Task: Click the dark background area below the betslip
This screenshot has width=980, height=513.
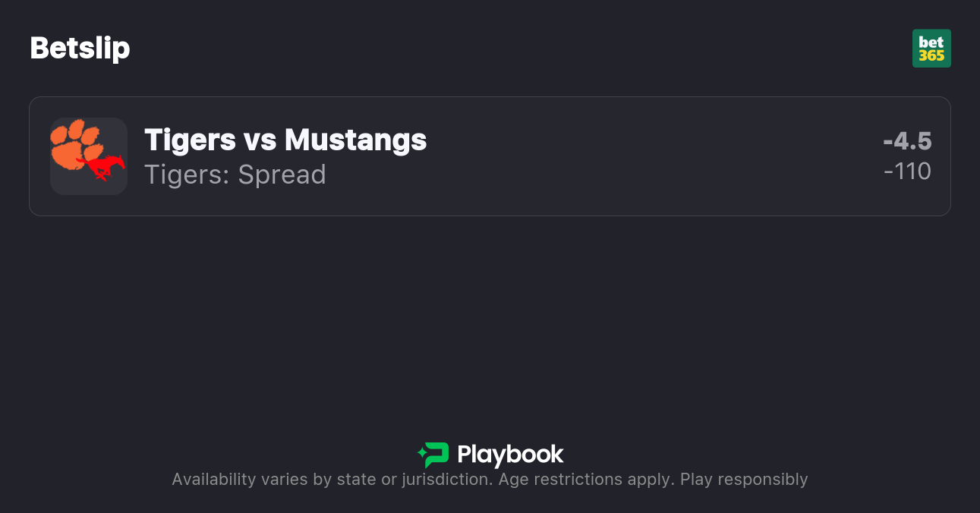Action: (490, 319)
